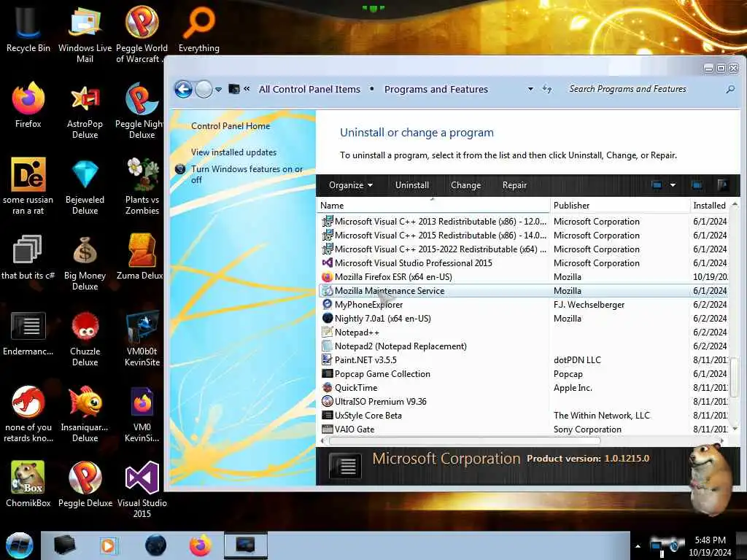Select Mozilla Firefox ESR (x64 en-US) row
The height and width of the screenshot is (560, 747).
pyautogui.click(x=523, y=277)
